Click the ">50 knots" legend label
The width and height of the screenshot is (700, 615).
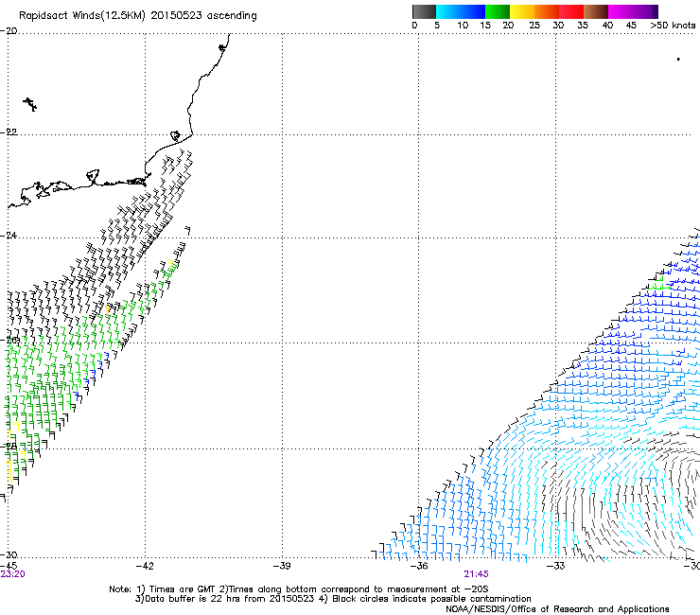point(673,25)
